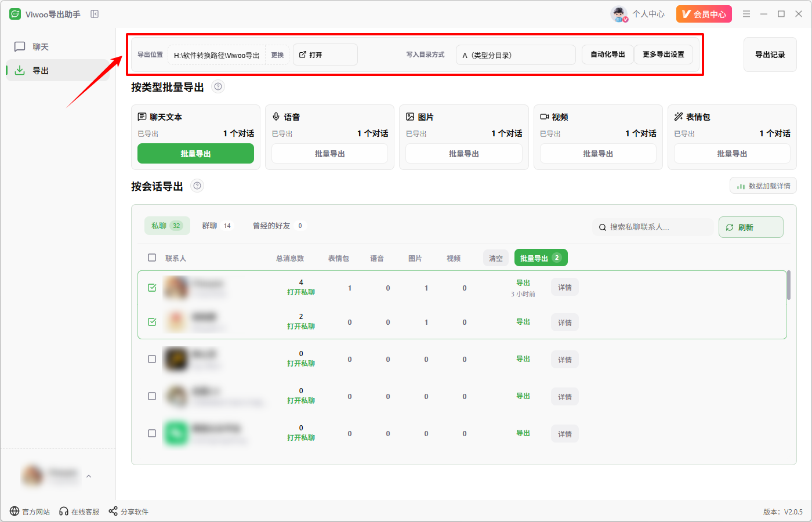
Task: Open 官方网站 official website
Action: (30, 512)
